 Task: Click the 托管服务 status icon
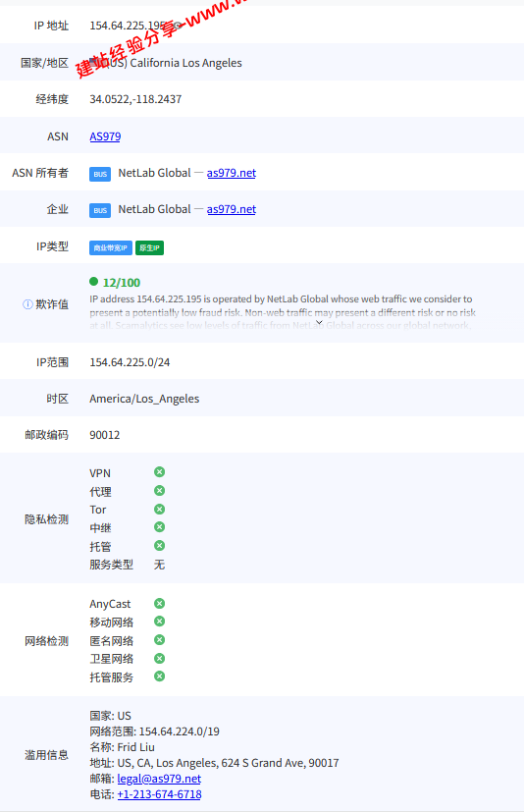tap(160, 676)
